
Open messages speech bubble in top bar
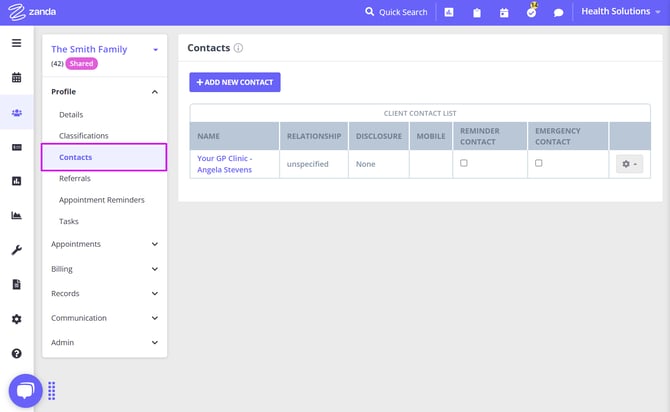pos(559,13)
